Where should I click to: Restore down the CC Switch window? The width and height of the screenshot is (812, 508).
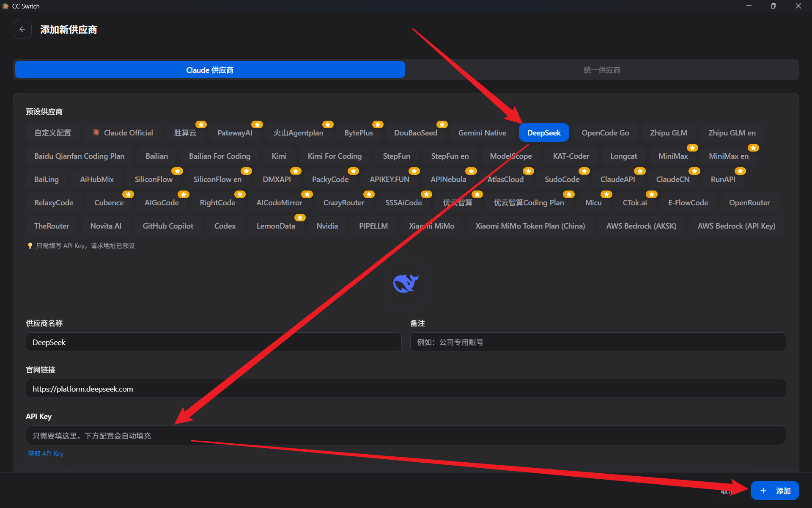(x=774, y=6)
